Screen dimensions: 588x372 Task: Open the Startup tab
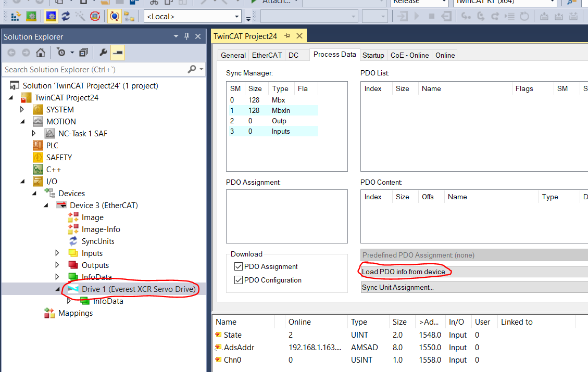373,55
